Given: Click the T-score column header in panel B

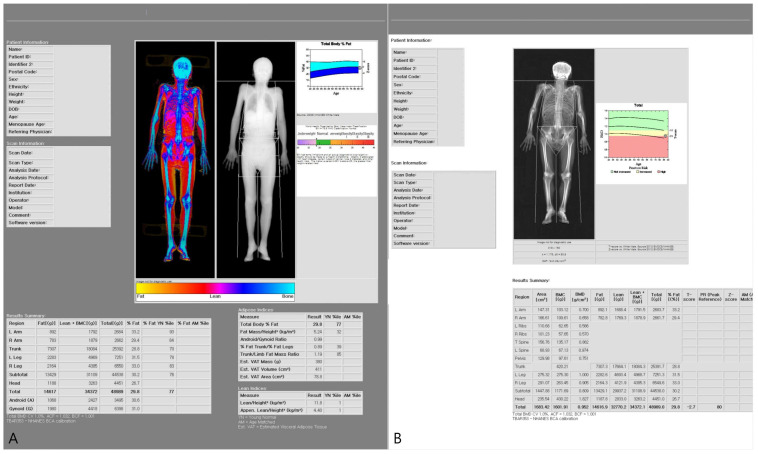Looking at the screenshot, I should pyautogui.click(x=689, y=297).
